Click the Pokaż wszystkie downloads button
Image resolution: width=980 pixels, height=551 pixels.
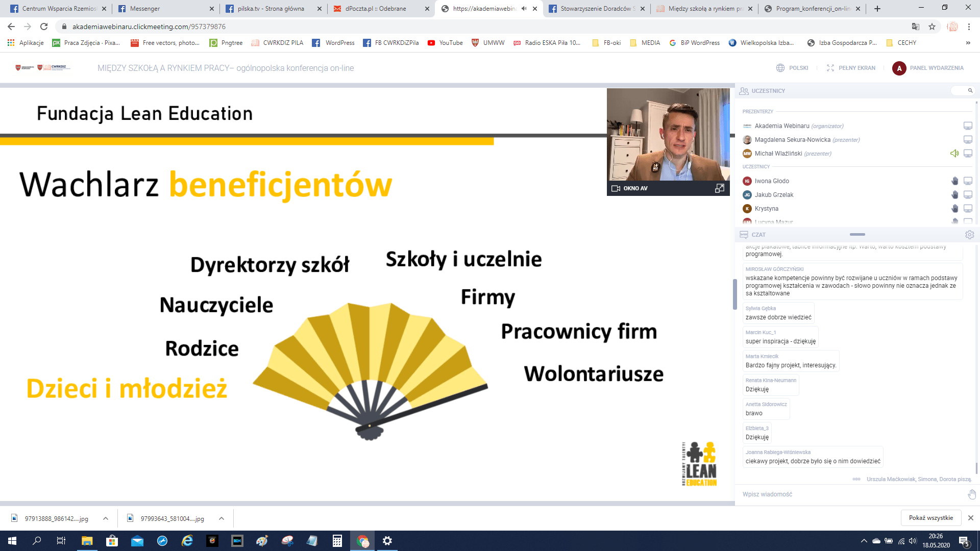930,518
